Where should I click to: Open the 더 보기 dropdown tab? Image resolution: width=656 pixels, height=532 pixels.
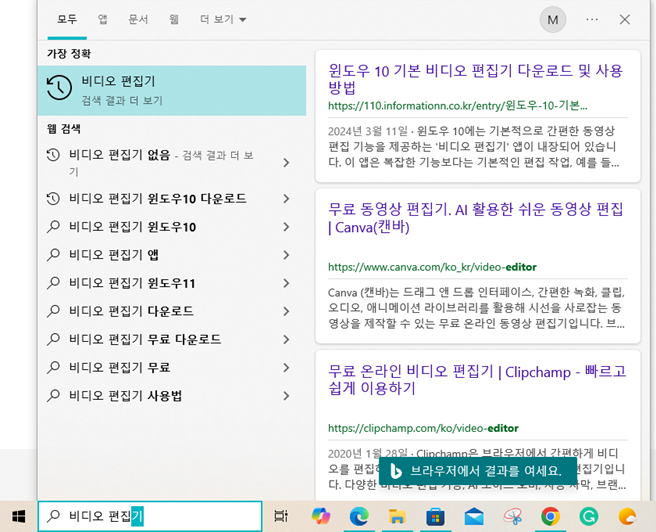(223, 19)
